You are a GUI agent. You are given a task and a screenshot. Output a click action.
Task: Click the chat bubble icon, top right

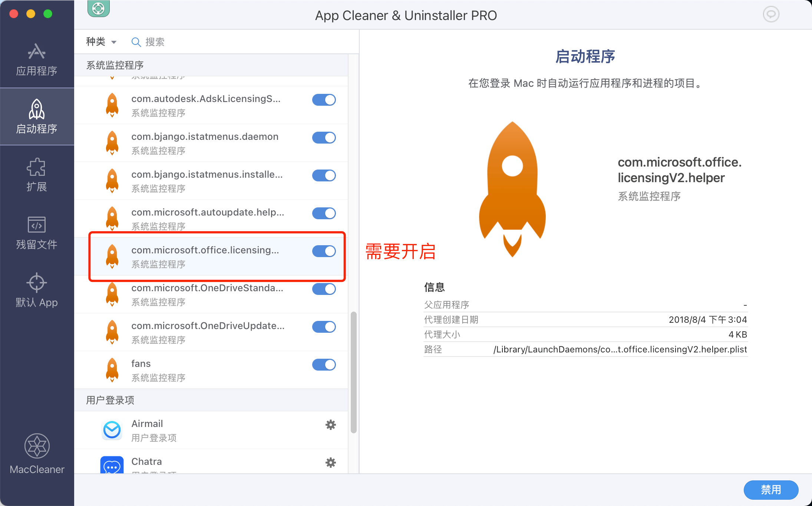pyautogui.click(x=771, y=14)
